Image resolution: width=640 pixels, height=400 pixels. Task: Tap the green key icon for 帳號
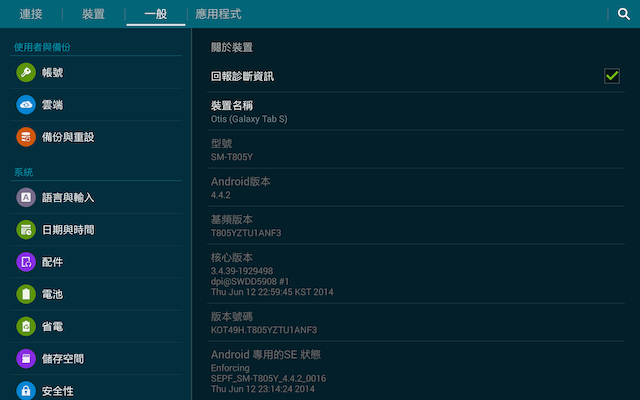click(26, 73)
